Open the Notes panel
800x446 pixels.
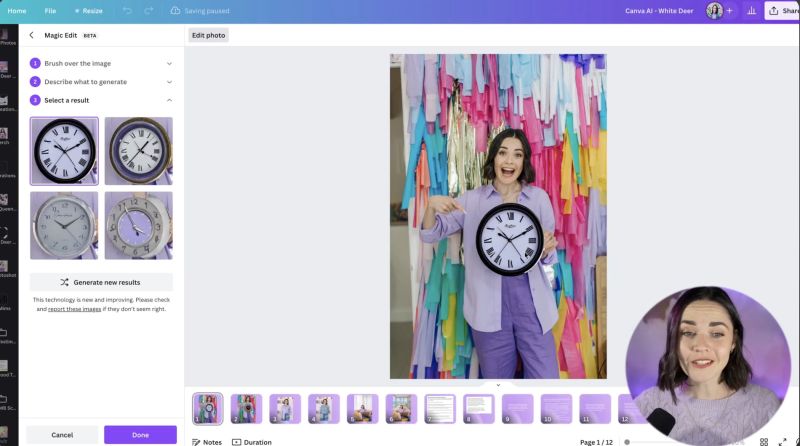pos(207,442)
